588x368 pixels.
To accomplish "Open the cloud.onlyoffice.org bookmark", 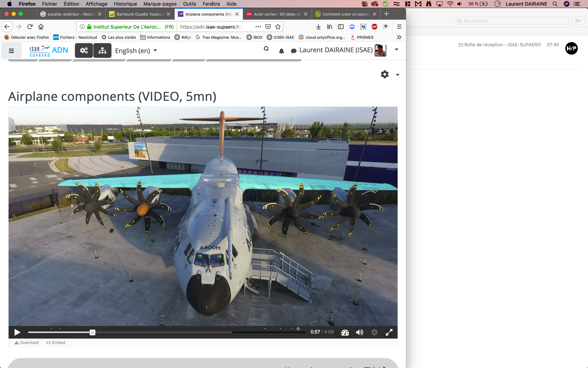I will tap(322, 37).
